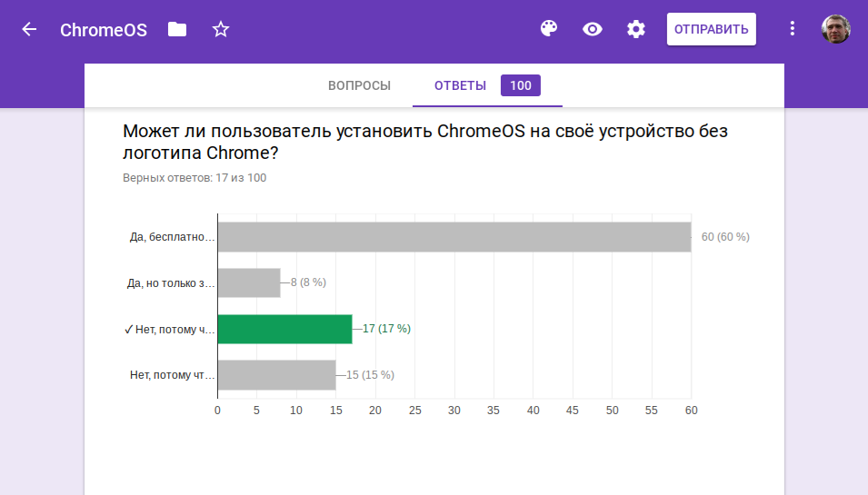Click the 'Да, но только з…' axis label
This screenshot has width=868, height=495.
coord(171,283)
